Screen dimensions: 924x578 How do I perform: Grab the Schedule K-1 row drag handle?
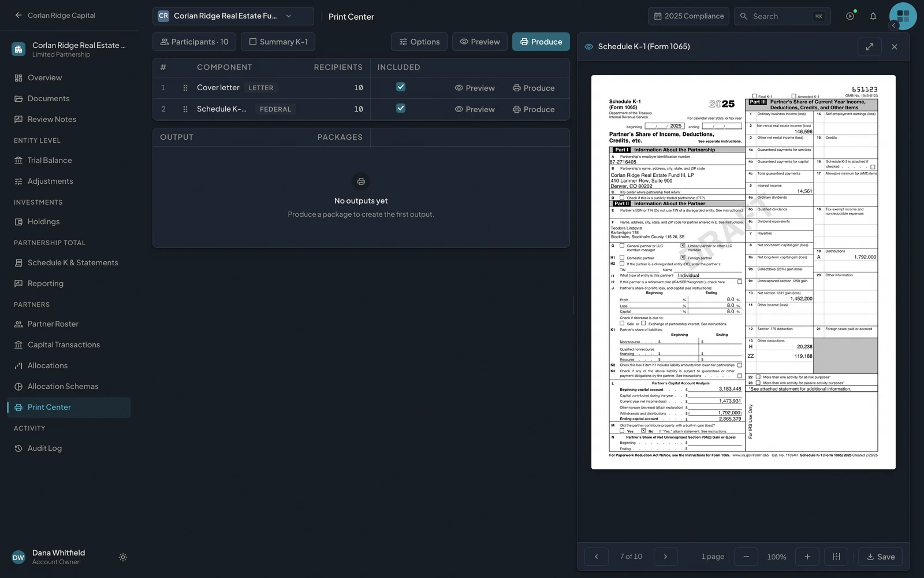[185, 109]
